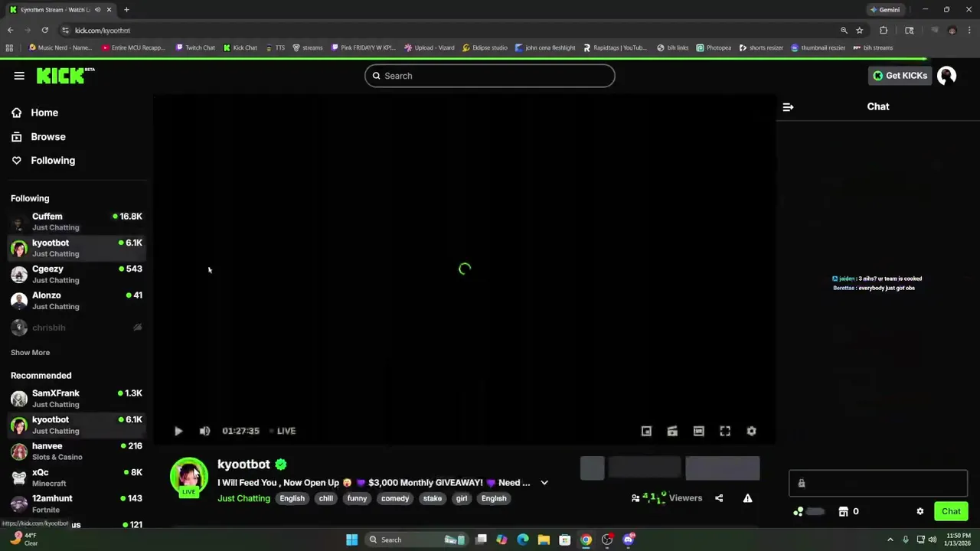Open Discord from the taskbar
This screenshot has height=551, width=980.
click(x=629, y=540)
